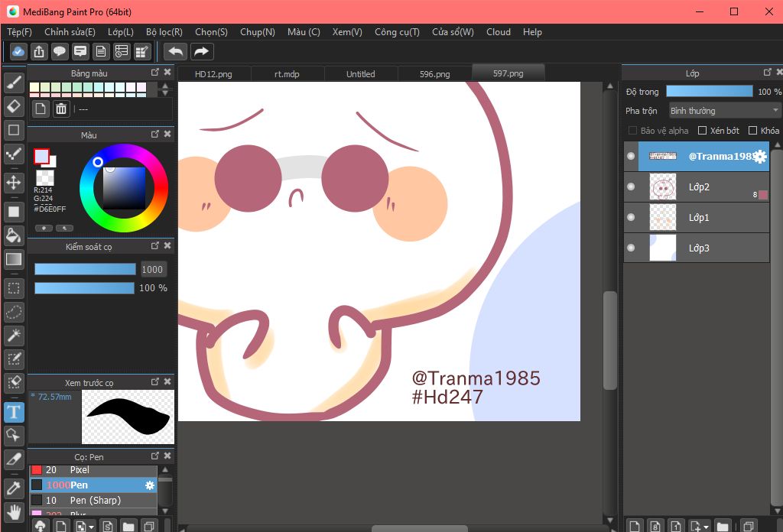
Task: Toggle Khóa checkbox
Action: click(x=752, y=130)
